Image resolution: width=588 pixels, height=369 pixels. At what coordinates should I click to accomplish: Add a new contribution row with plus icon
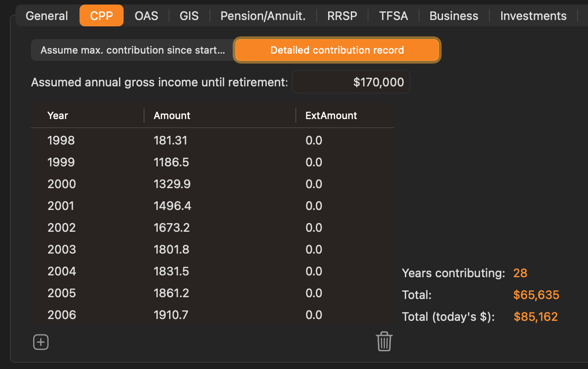coord(41,342)
